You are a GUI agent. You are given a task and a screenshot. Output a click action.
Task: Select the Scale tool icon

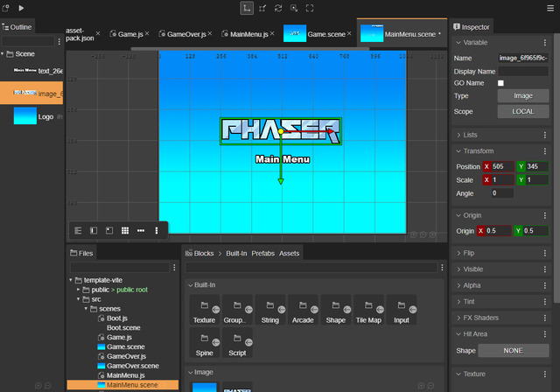click(262, 8)
